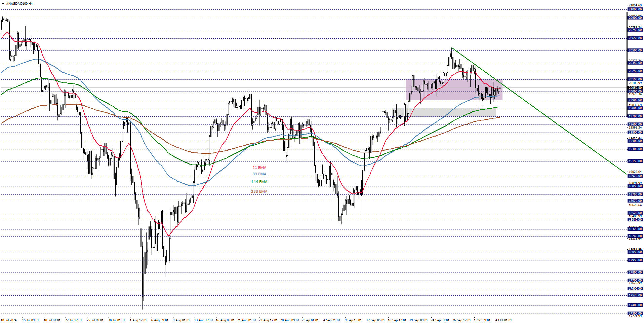
Task: Click the 17600.00 price level label
Action: coord(635,289)
